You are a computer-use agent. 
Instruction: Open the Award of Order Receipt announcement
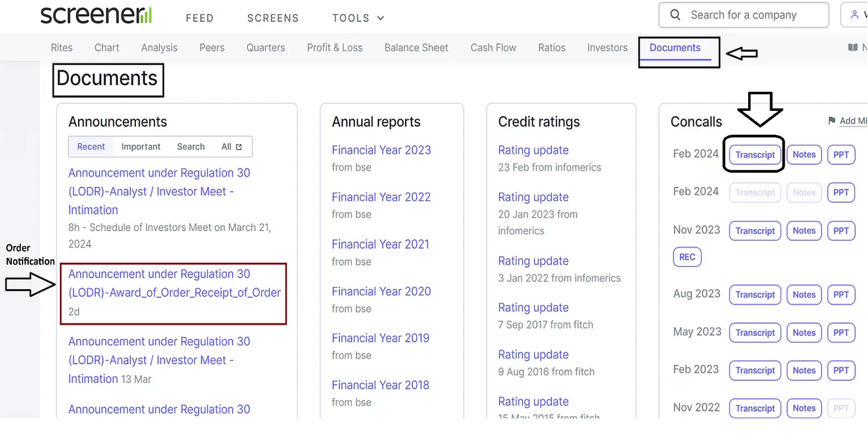tap(174, 283)
